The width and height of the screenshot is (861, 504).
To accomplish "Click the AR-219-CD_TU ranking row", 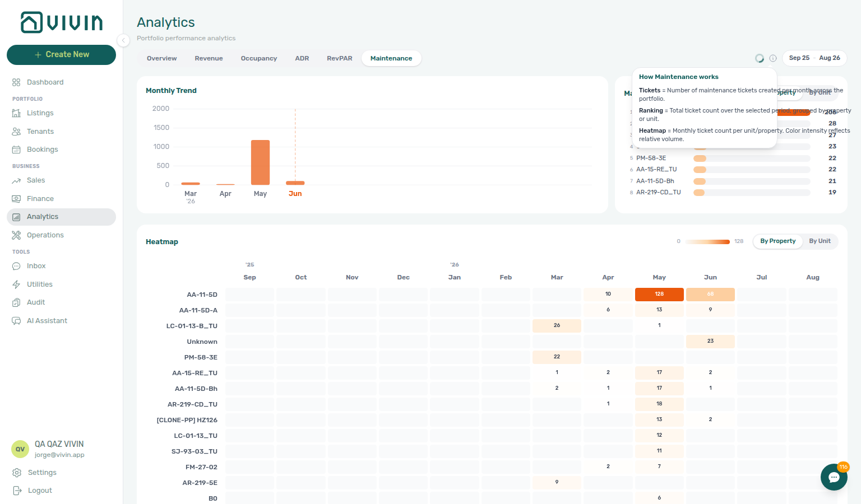I will [x=733, y=193].
